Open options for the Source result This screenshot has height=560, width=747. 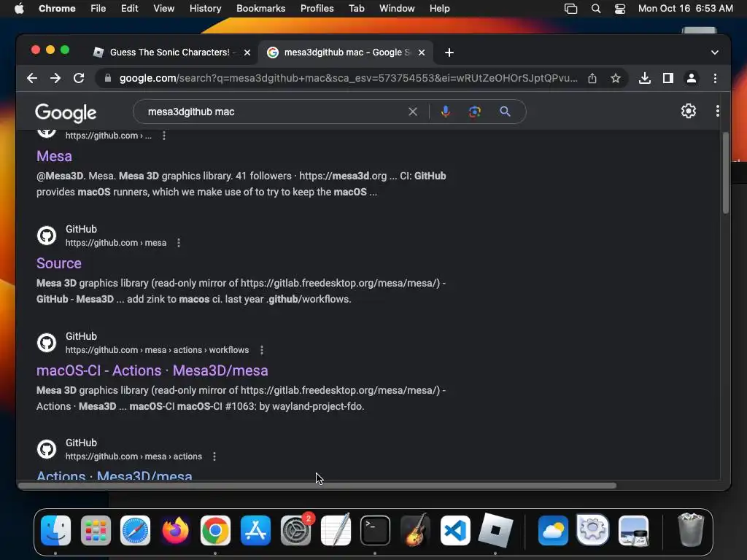(x=179, y=243)
